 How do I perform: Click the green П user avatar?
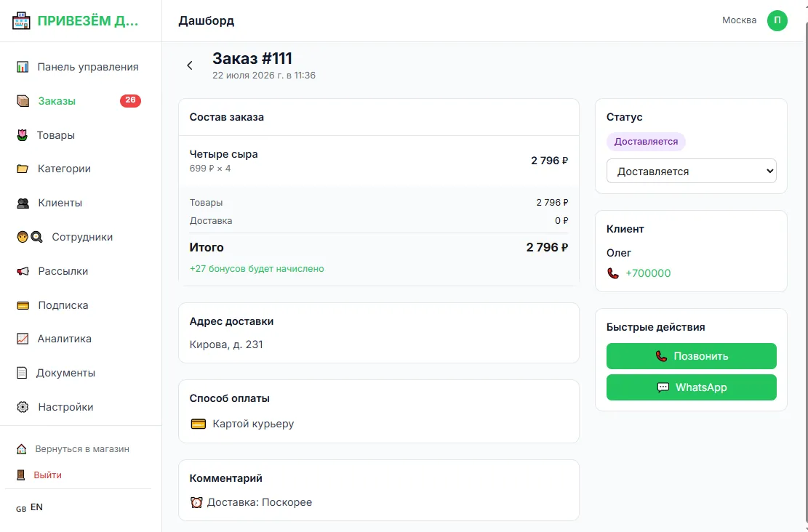(777, 20)
